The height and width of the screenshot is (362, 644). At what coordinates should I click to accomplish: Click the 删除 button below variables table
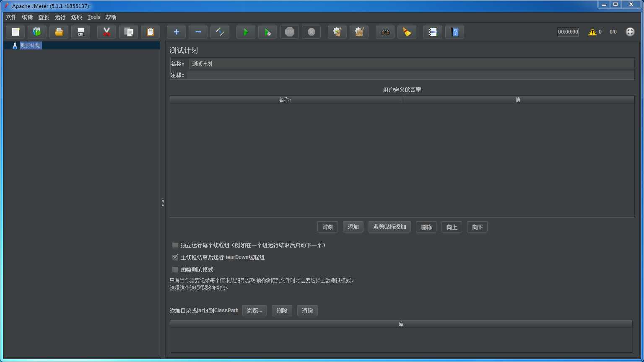tap(426, 227)
